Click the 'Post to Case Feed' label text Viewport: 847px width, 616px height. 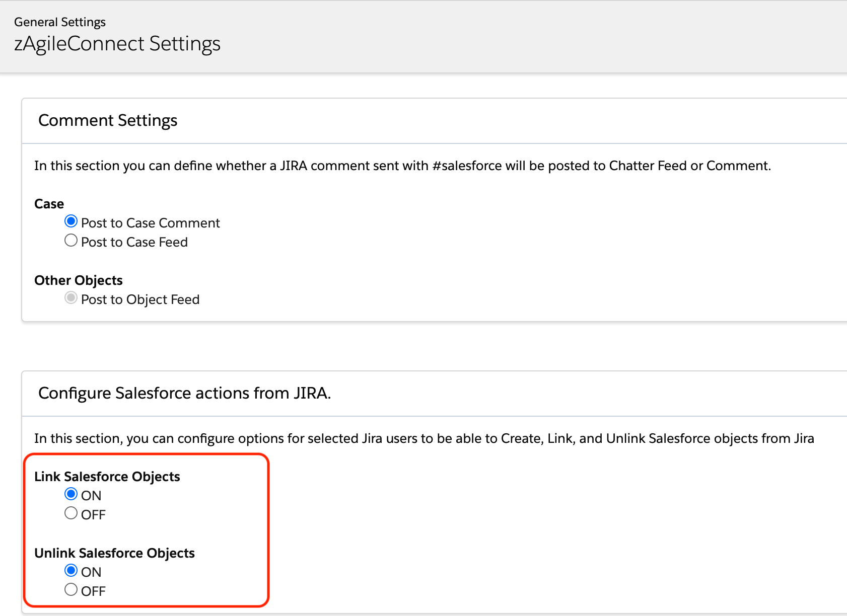134,242
